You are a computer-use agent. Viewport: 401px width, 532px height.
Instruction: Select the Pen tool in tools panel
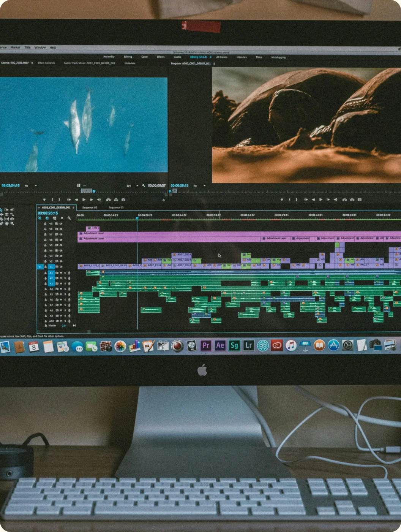(x=2, y=223)
